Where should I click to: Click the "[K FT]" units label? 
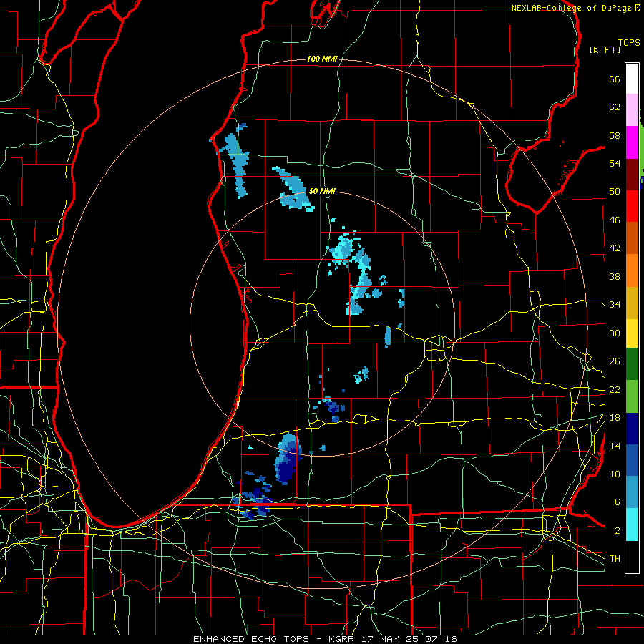(x=605, y=50)
